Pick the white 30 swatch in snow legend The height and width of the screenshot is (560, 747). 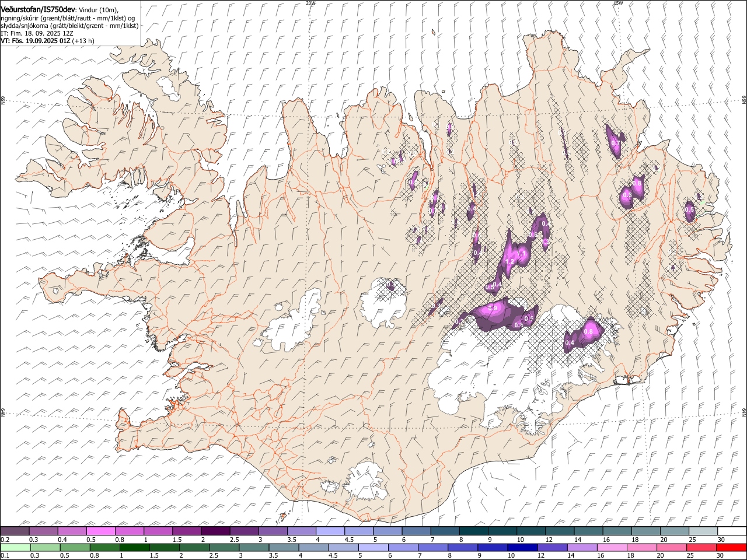(731, 531)
